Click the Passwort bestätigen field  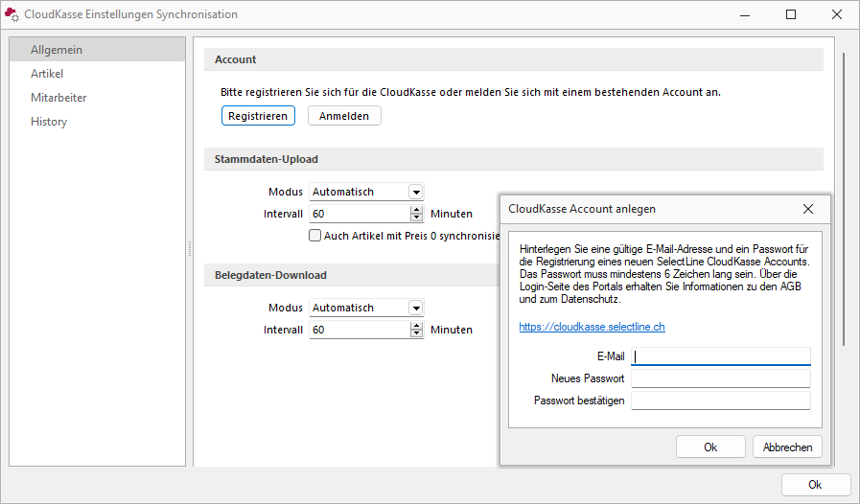pyautogui.click(x=721, y=401)
